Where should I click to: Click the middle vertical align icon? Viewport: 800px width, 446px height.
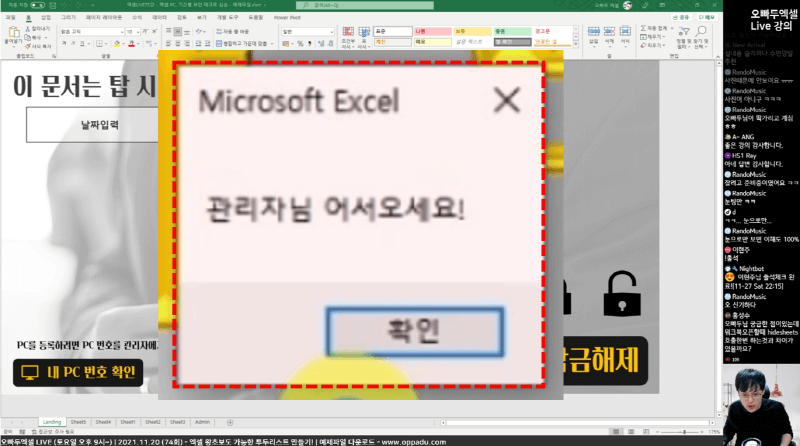178,32
